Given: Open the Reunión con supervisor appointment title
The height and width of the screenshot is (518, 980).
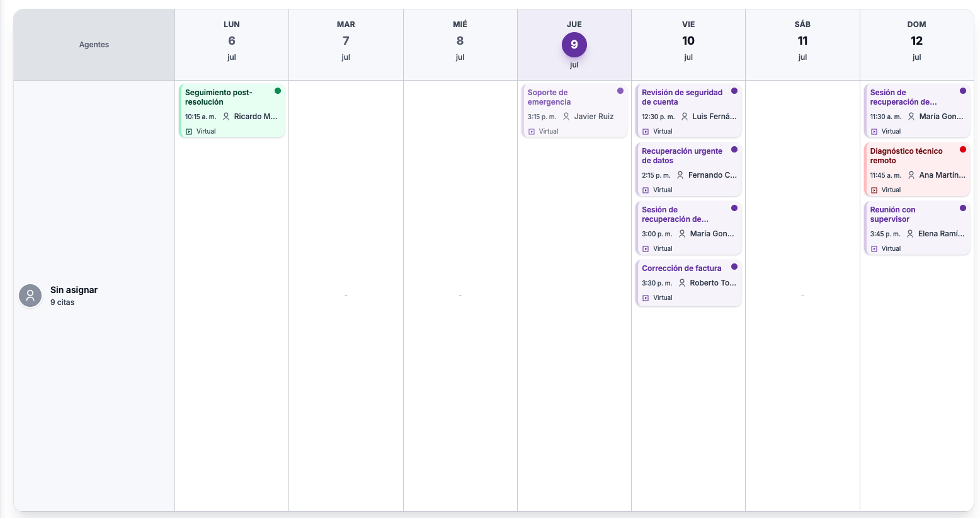Looking at the screenshot, I should click(x=892, y=214).
